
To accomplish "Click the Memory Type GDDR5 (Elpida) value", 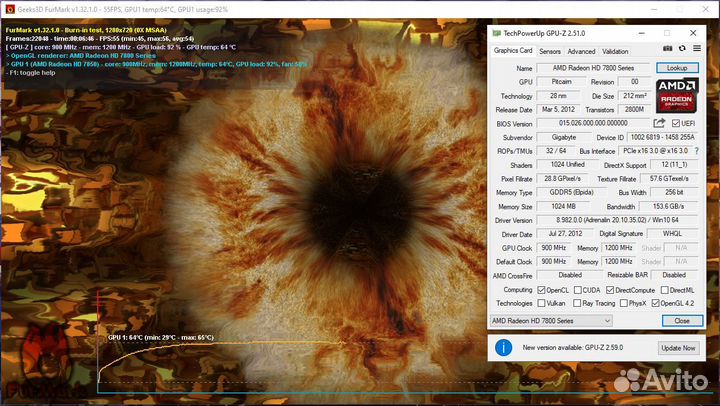I will click(x=571, y=192).
